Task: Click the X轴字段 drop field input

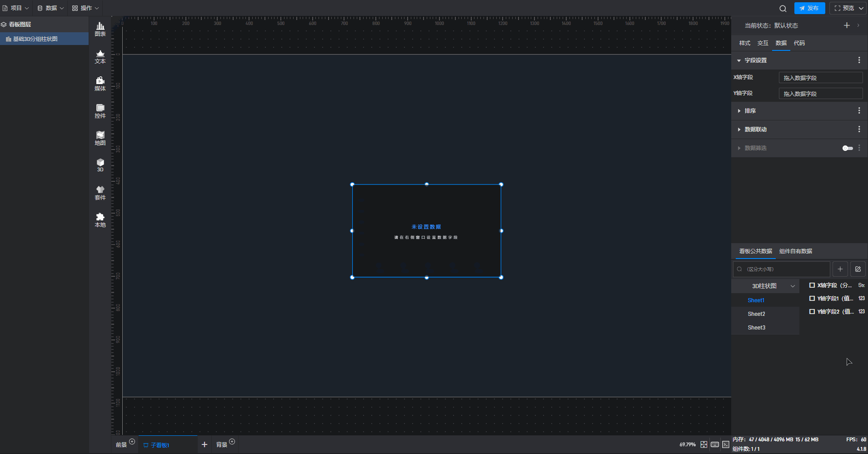Action: click(x=820, y=78)
